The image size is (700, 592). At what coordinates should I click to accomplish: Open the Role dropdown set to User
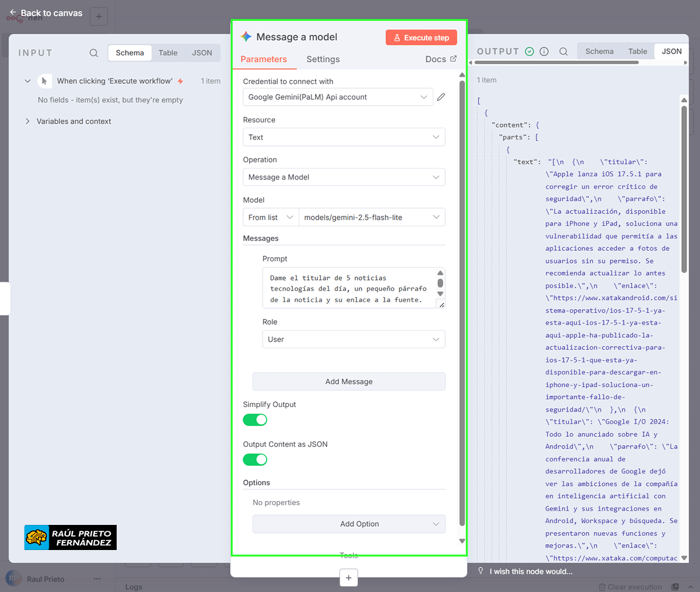coord(353,339)
